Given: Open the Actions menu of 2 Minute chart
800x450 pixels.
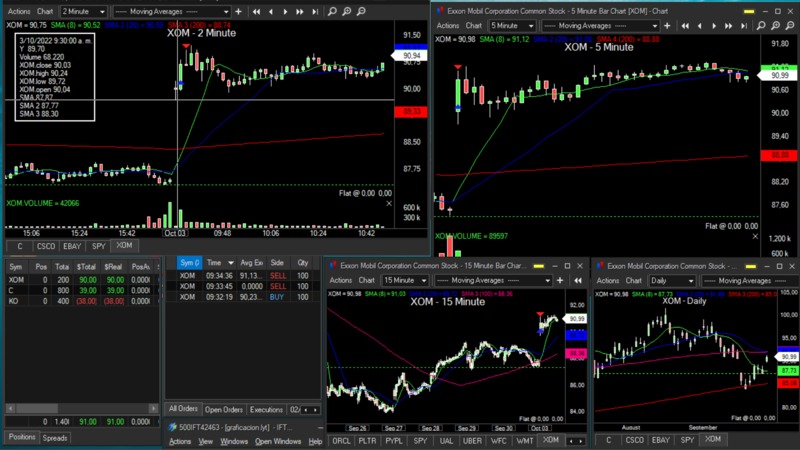Looking at the screenshot, I should (19, 11).
